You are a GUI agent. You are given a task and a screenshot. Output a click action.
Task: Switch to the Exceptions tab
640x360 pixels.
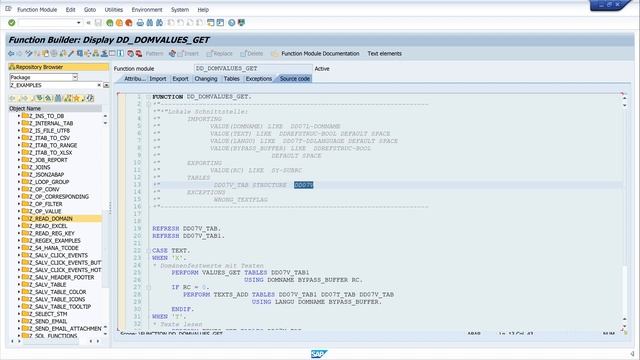pyautogui.click(x=258, y=79)
